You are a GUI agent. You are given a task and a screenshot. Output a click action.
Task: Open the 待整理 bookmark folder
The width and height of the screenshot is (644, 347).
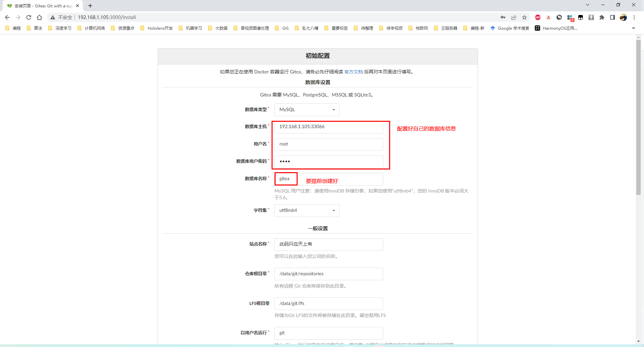coord(364,28)
